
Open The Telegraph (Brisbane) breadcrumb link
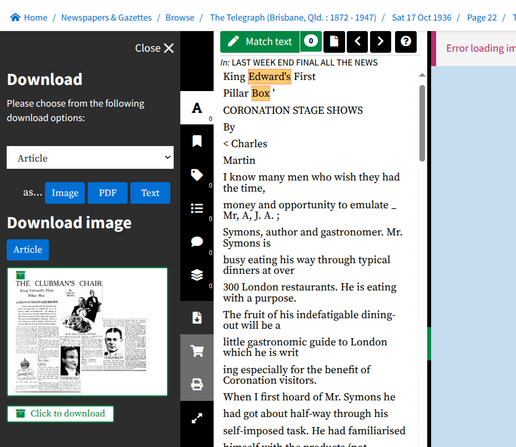(x=293, y=18)
